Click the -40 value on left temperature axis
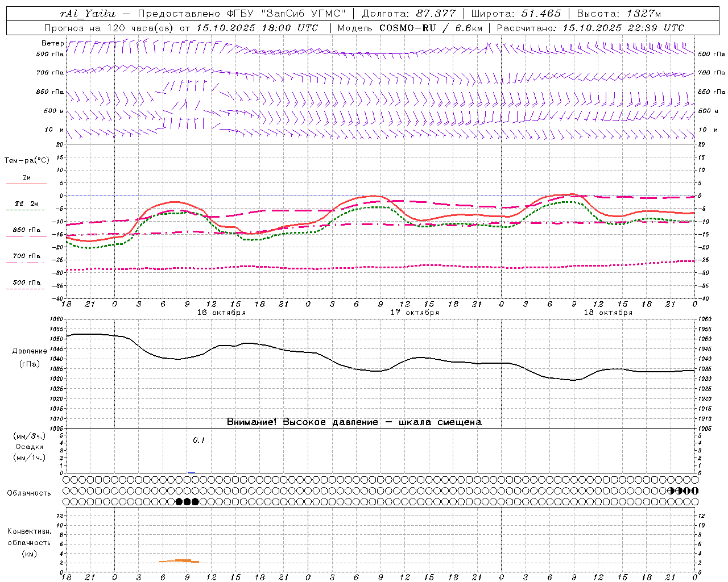This screenshot has width=728, height=582. tap(58, 298)
